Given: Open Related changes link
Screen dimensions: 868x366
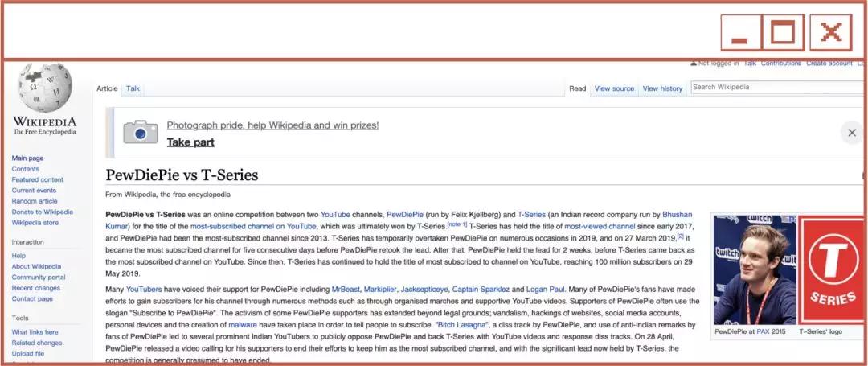Looking at the screenshot, I should [37, 343].
